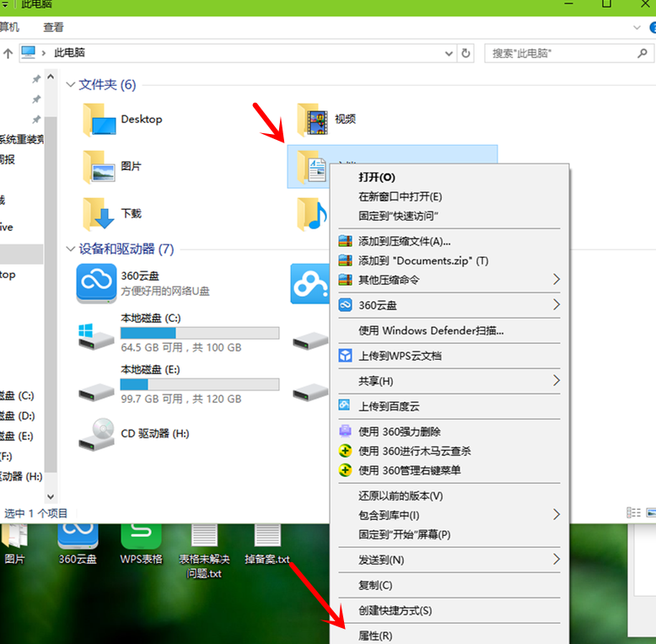656x644 pixels.
Task: Open WPS表格 desktop shortcut
Action: (x=141, y=544)
